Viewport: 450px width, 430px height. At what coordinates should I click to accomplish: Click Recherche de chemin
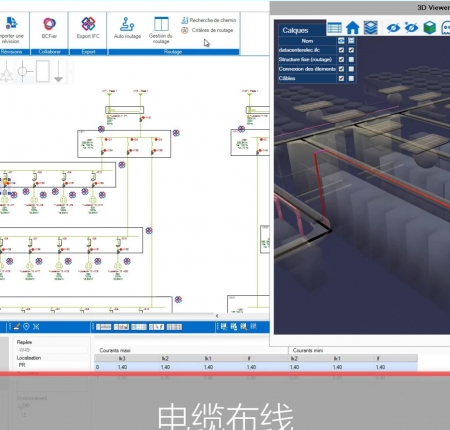pos(209,20)
